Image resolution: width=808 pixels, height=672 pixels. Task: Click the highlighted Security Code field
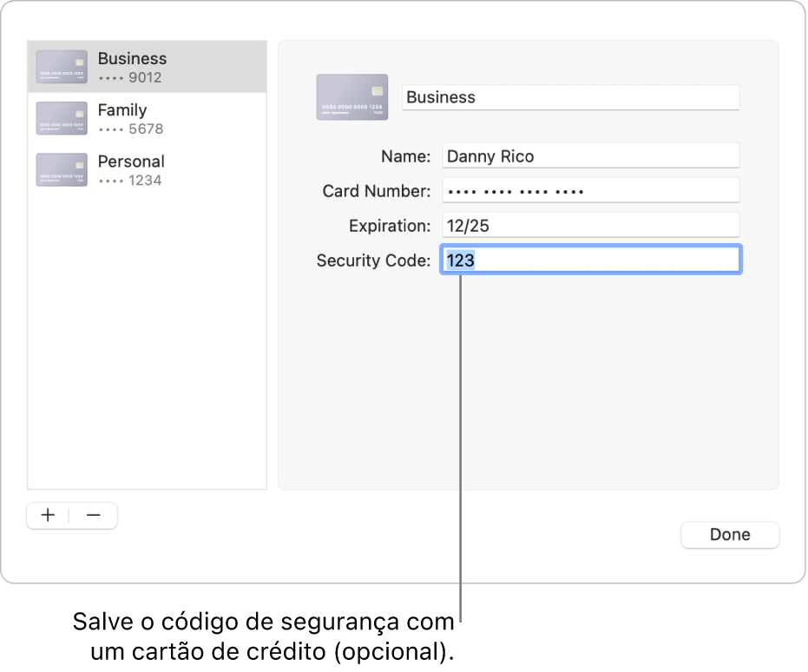click(x=590, y=259)
